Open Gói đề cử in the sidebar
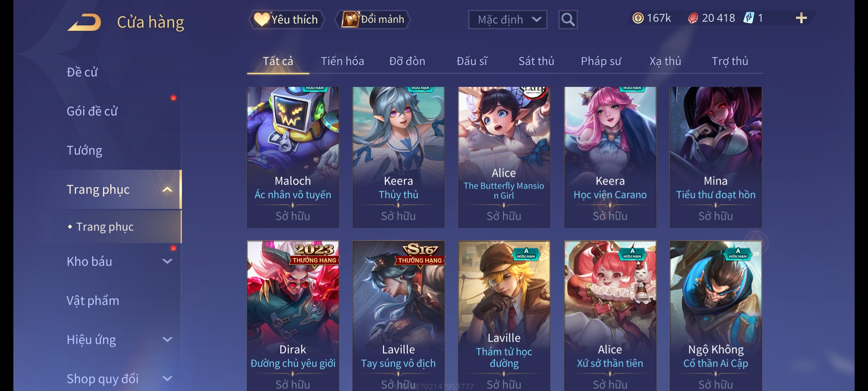Image resolution: width=868 pixels, height=391 pixels. [x=92, y=111]
